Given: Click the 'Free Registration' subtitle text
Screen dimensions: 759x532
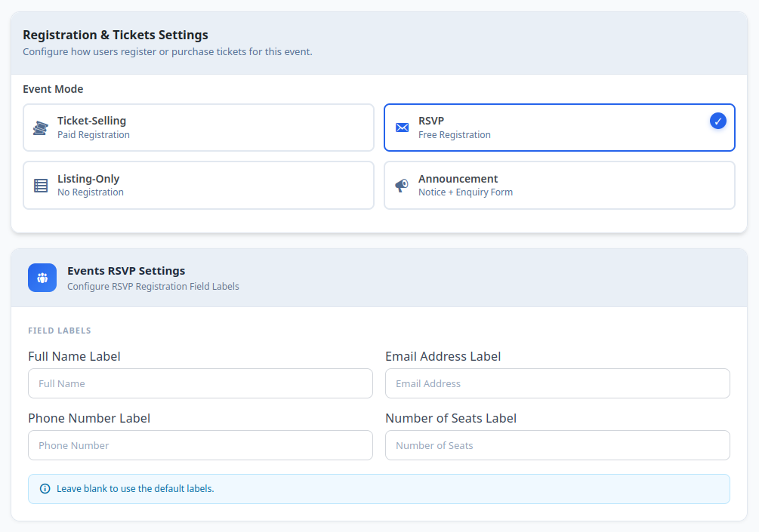Looking at the screenshot, I should (455, 135).
